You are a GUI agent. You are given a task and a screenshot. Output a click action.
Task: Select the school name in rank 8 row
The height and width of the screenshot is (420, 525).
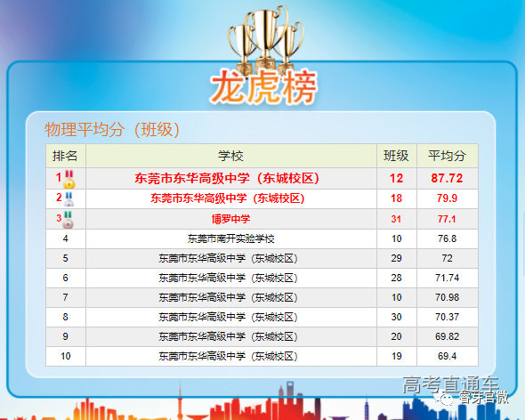click(228, 317)
